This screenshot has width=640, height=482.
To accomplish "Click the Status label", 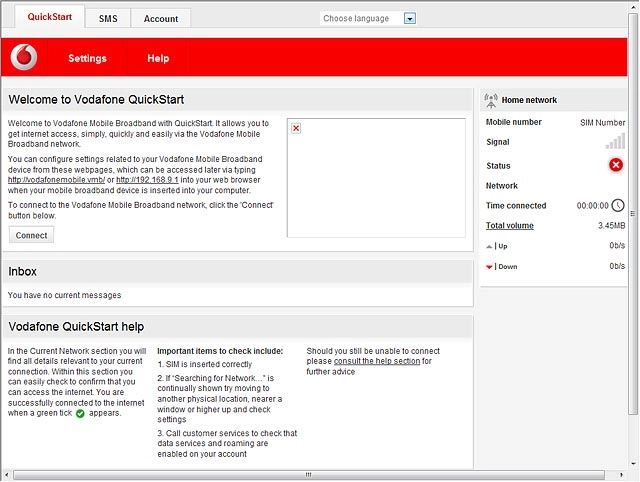I will 498,166.
